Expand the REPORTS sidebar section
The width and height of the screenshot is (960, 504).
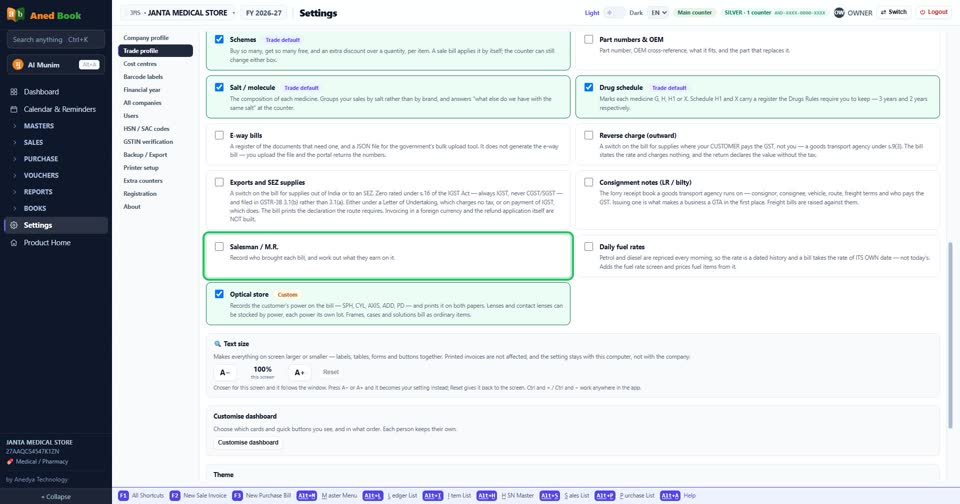[38, 192]
